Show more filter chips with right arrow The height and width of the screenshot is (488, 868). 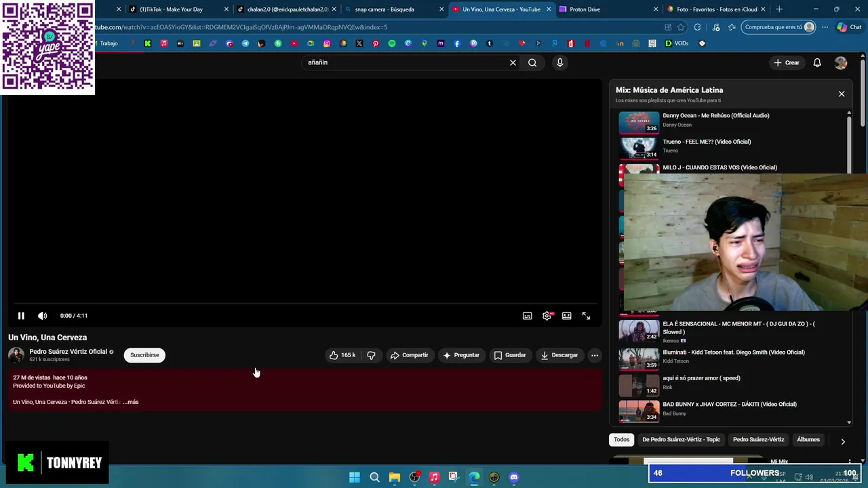(x=843, y=441)
